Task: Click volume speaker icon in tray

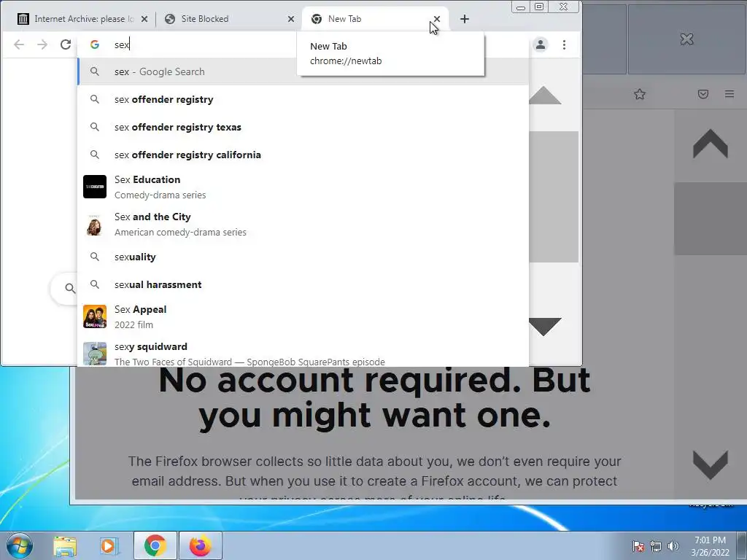Action: click(x=673, y=546)
